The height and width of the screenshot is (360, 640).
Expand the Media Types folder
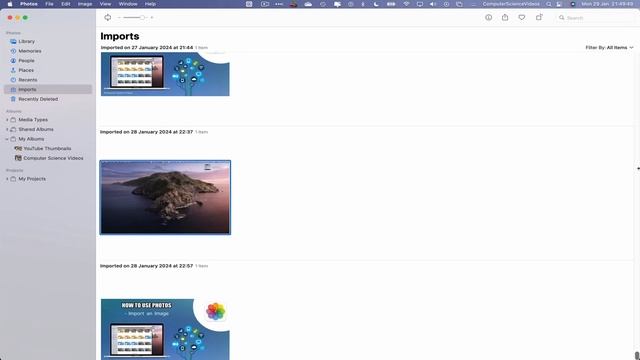click(7, 120)
